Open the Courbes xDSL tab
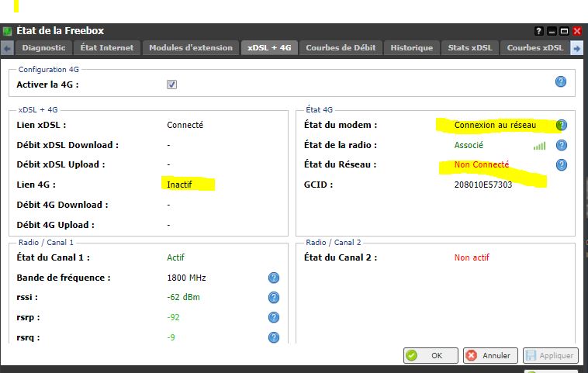Viewport: 588px width, 373px height. 535,48
